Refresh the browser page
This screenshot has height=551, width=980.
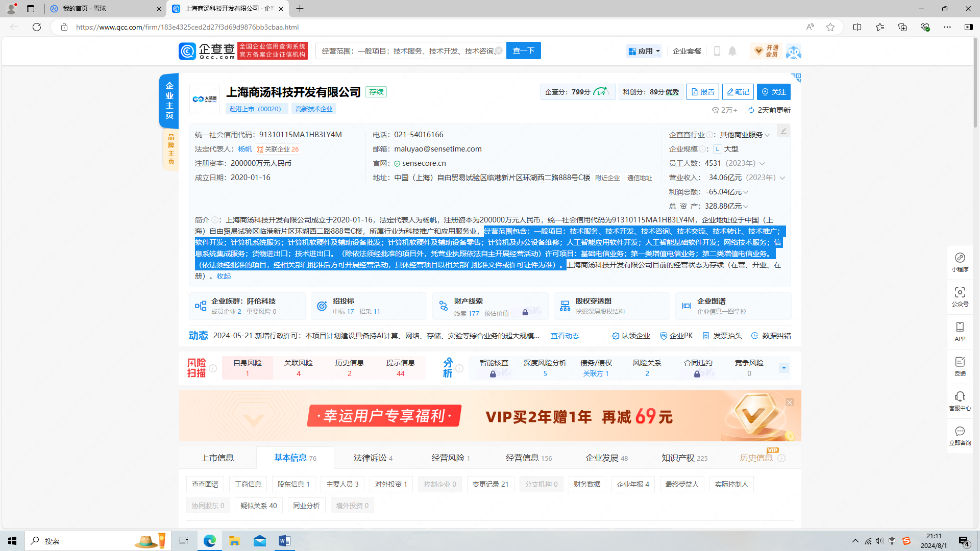[x=37, y=27]
